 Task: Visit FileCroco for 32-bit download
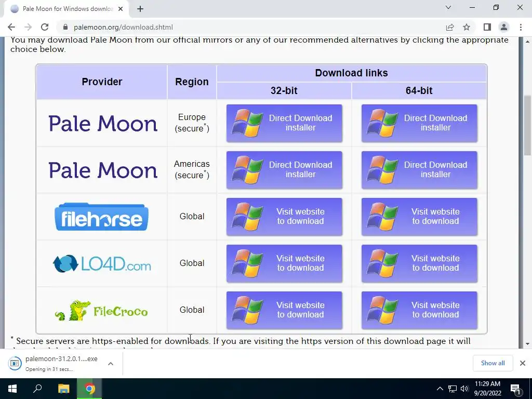pyautogui.click(x=284, y=311)
